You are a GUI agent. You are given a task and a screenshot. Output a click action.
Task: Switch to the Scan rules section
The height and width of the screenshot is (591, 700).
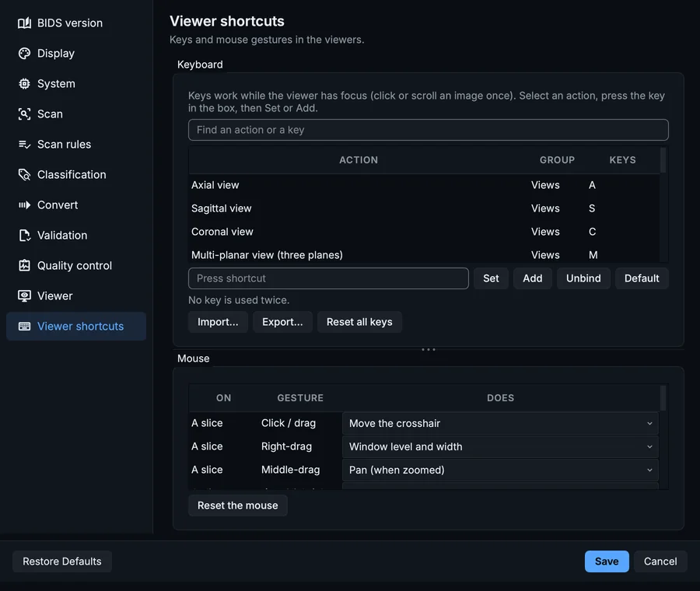[x=76, y=144]
